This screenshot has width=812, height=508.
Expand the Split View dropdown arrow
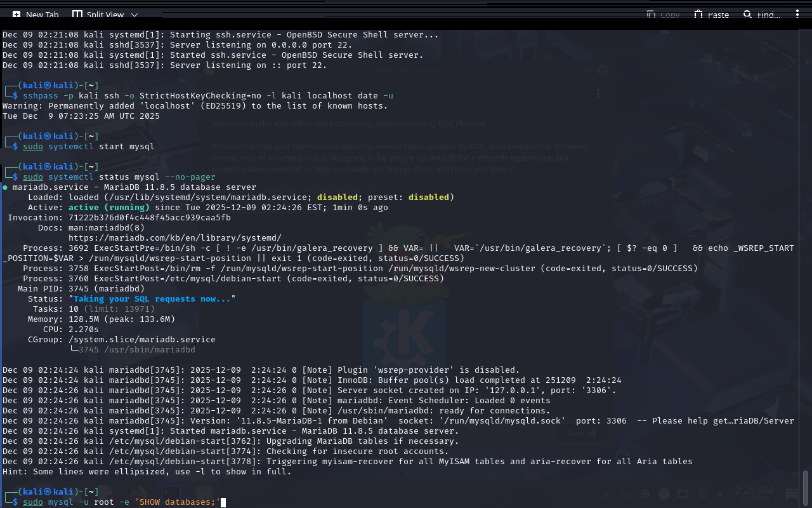134,15
